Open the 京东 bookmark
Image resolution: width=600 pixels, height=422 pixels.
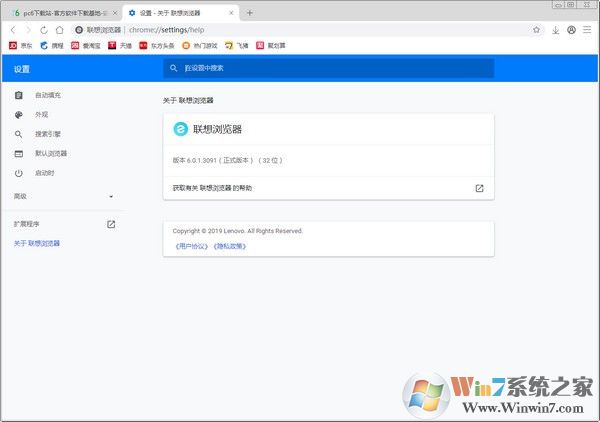tap(20, 45)
